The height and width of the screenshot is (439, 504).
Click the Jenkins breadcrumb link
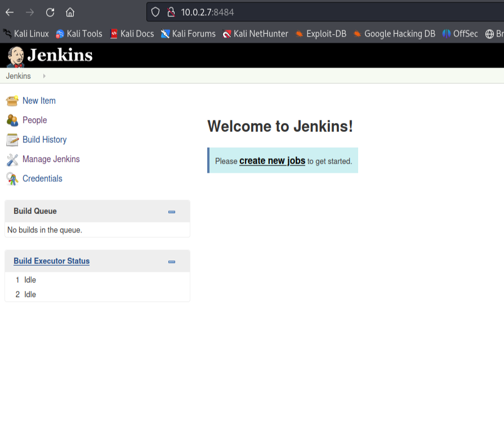click(x=19, y=76)
